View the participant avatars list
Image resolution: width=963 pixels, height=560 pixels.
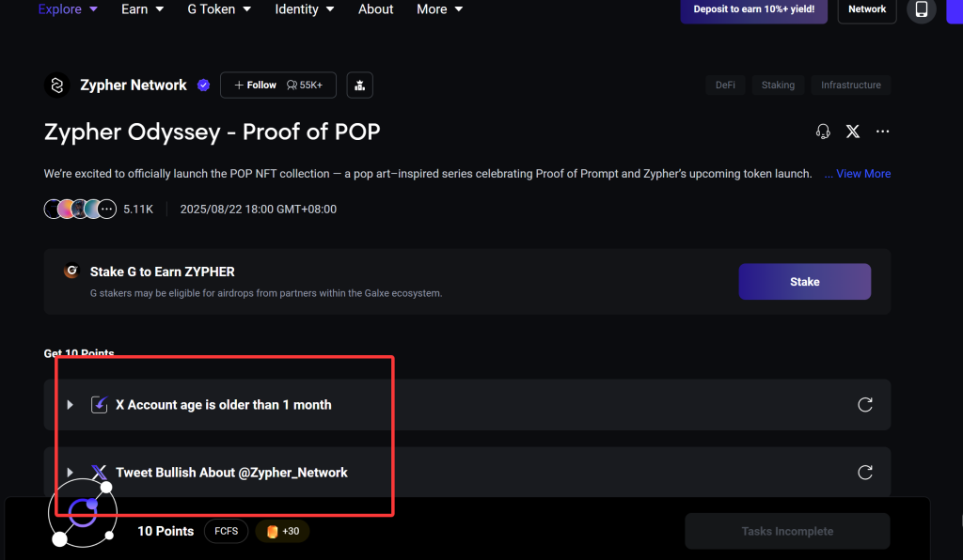[x=80, y=210]
